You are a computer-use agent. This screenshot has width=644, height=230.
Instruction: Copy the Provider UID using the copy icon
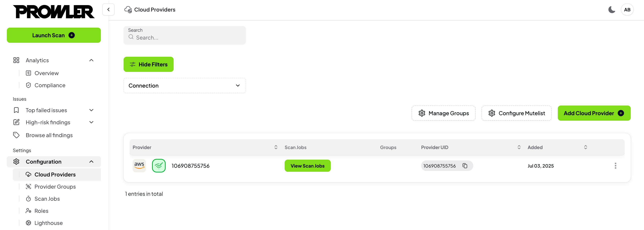pos(465,166)
